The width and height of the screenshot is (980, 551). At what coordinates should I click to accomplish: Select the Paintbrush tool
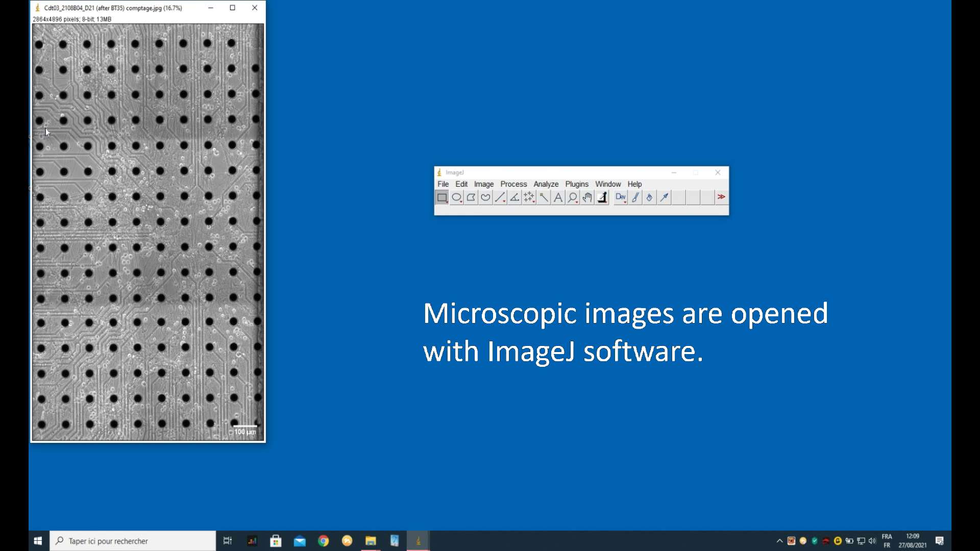pos(635,197)
